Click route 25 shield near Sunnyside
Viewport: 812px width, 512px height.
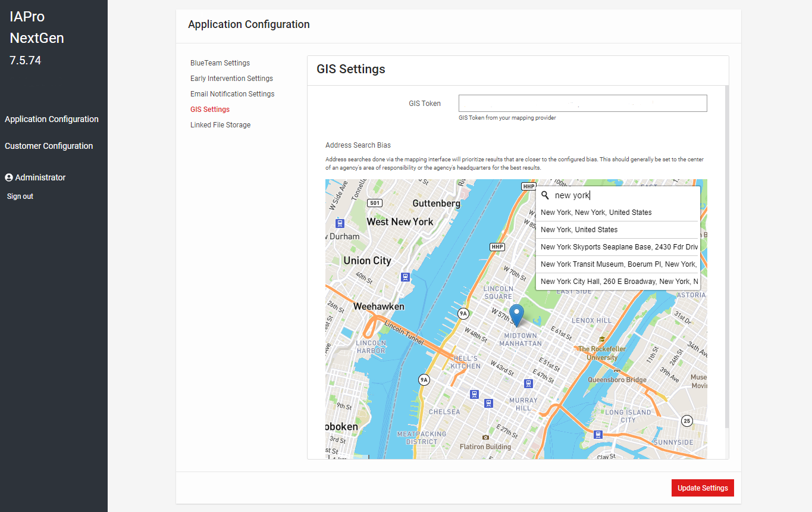(x=687, y=421)
